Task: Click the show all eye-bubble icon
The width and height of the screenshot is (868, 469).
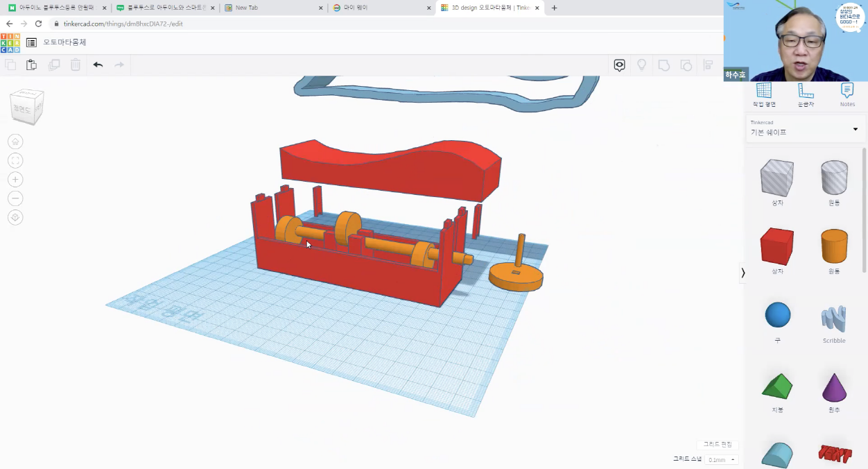Action: pos(620,65)
